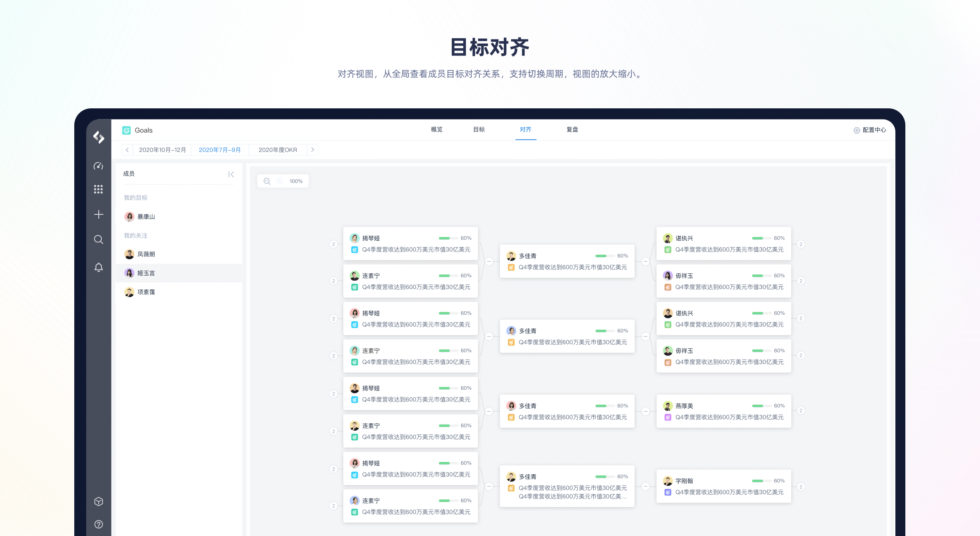Collapse branch left of bottom 多佳青 card
The height and width of the screenshot is (536, 980).
[x=489, y=486]
